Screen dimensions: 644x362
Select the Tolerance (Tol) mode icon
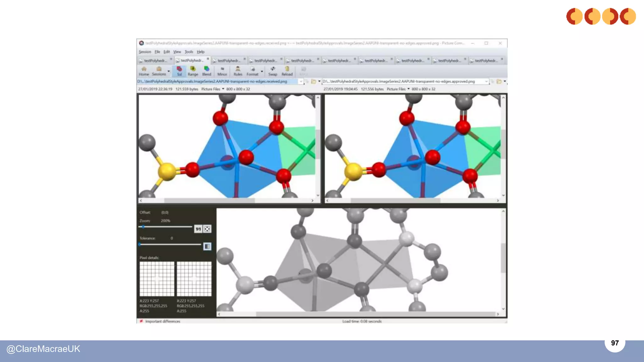point(179,71)
